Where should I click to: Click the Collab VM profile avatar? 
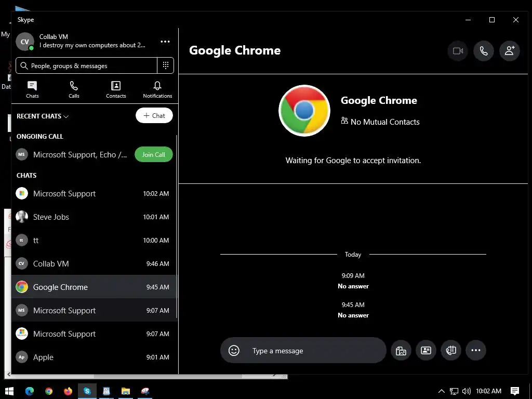point(25,42)
